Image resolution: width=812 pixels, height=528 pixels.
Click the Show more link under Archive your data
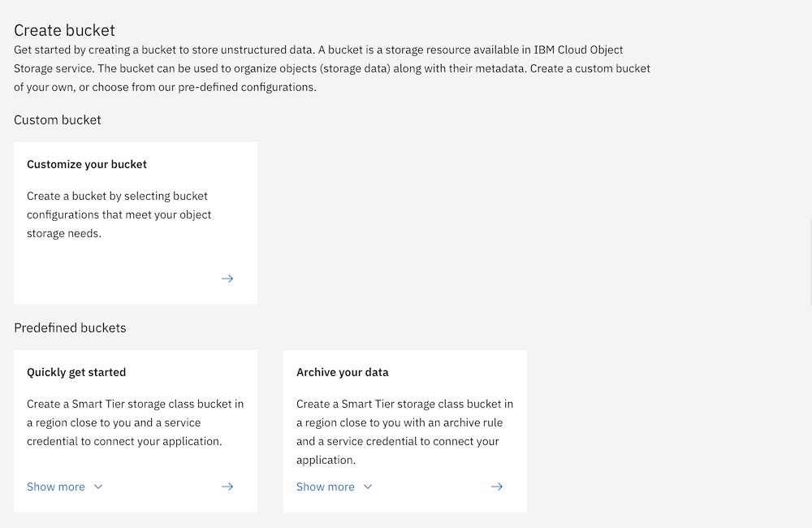point(325,487)
